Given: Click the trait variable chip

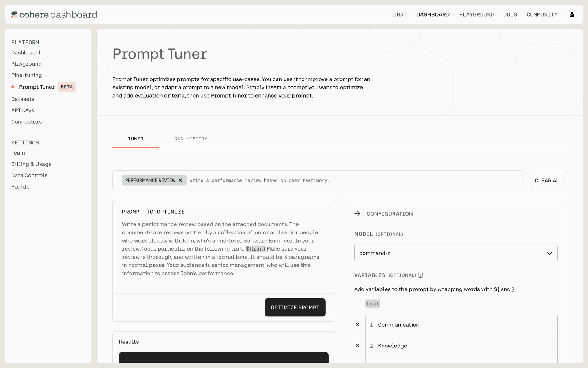Looking at the screenshot, I should point(372,304).
